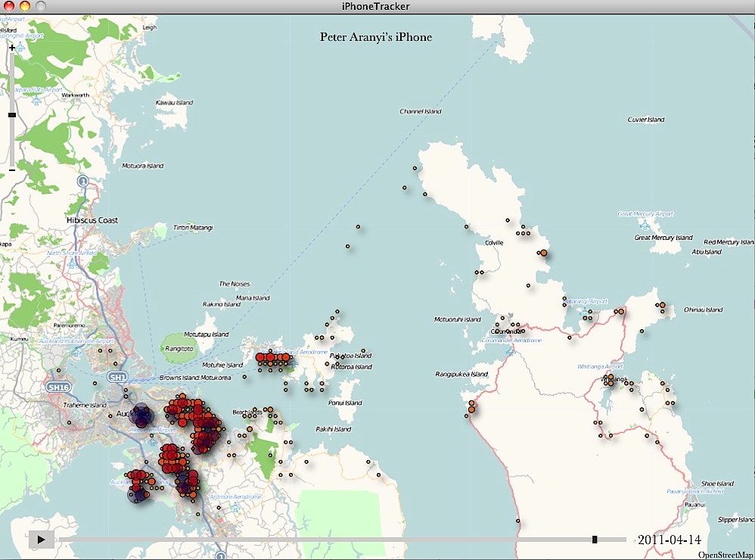The height and width of the screenshot is (560, 755).
Task: Click the Motuoruhi Island label
Action: click(458, 319)
